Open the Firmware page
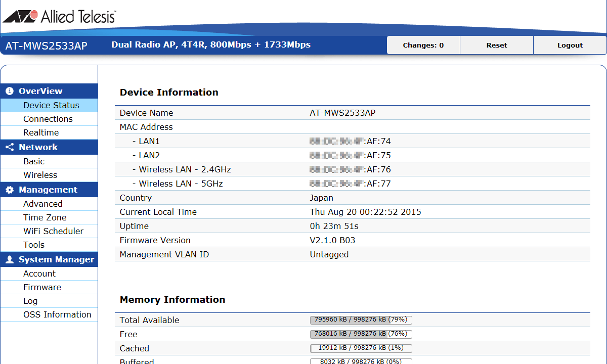 tap(49, 287)
